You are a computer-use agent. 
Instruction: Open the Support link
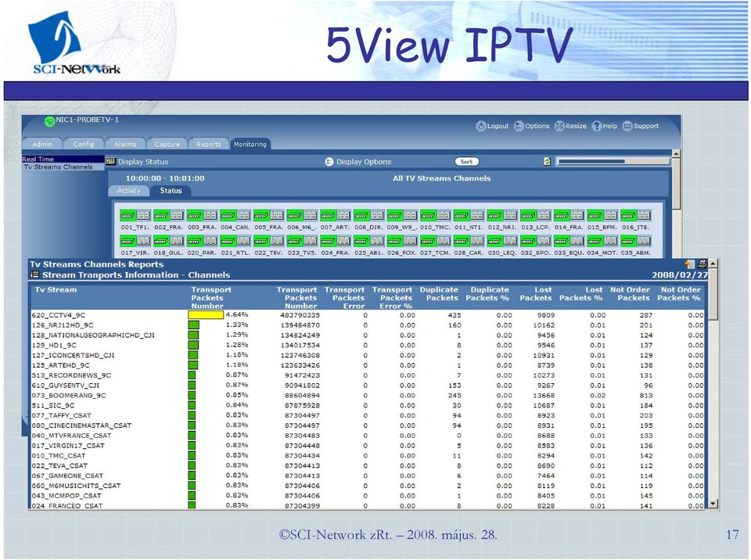(641, 126)
